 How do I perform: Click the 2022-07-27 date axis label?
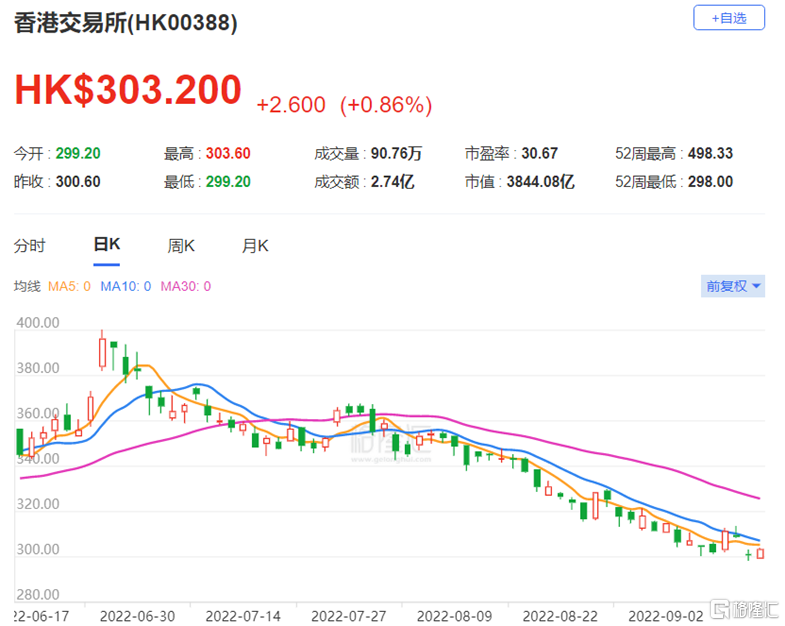[348, 616]
